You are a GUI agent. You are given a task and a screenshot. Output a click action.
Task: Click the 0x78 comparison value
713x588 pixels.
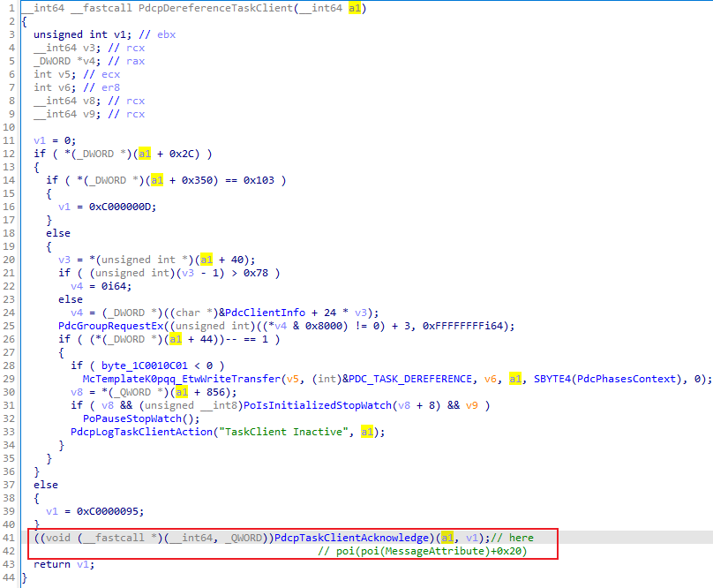256,273
